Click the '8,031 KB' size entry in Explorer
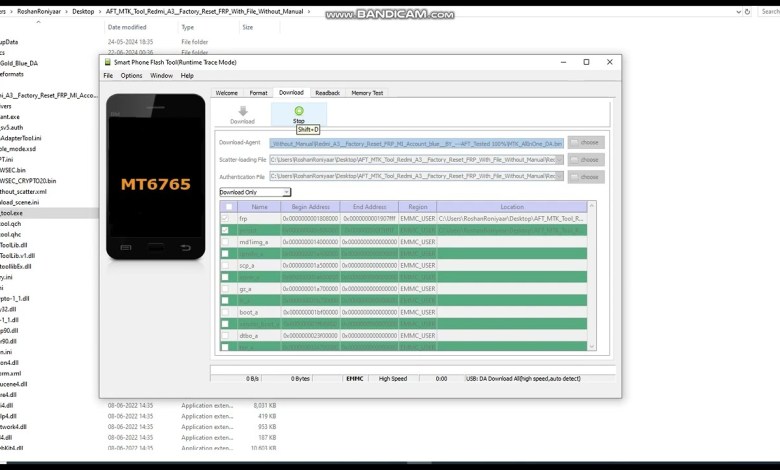 tap(265, 405)
